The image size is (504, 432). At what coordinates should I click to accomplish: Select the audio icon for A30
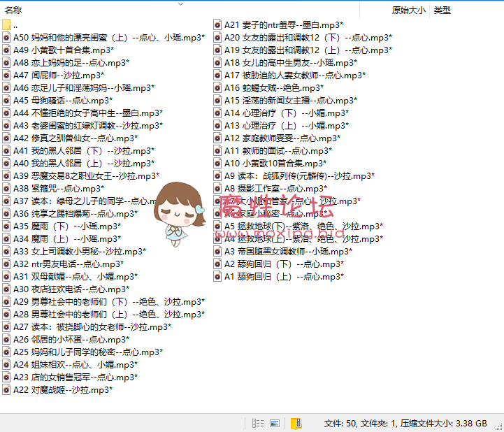pyautogui.click(x=6, y=289)
